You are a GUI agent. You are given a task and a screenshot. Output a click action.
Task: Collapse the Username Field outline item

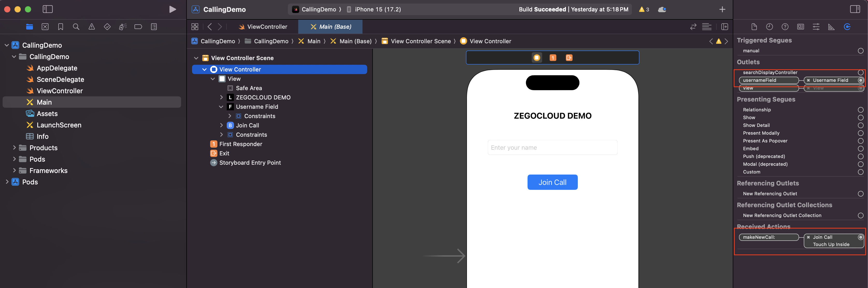point(221,107)
